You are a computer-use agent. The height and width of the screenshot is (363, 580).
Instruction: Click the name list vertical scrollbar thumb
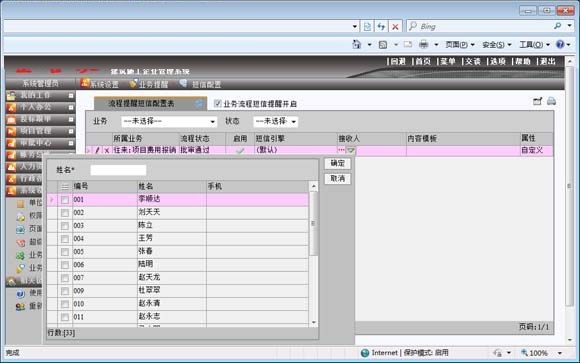pyautogui.click(x=313, y=224)
